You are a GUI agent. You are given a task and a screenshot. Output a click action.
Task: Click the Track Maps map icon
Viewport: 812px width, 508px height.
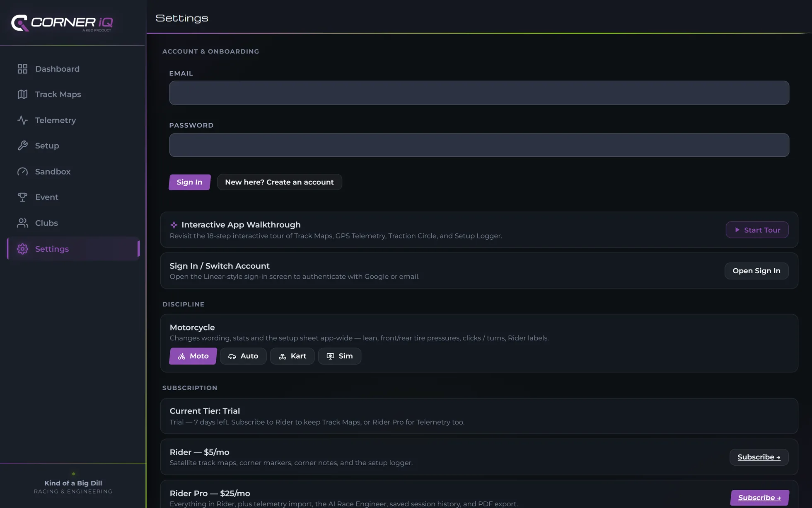(x=22, y=95)
